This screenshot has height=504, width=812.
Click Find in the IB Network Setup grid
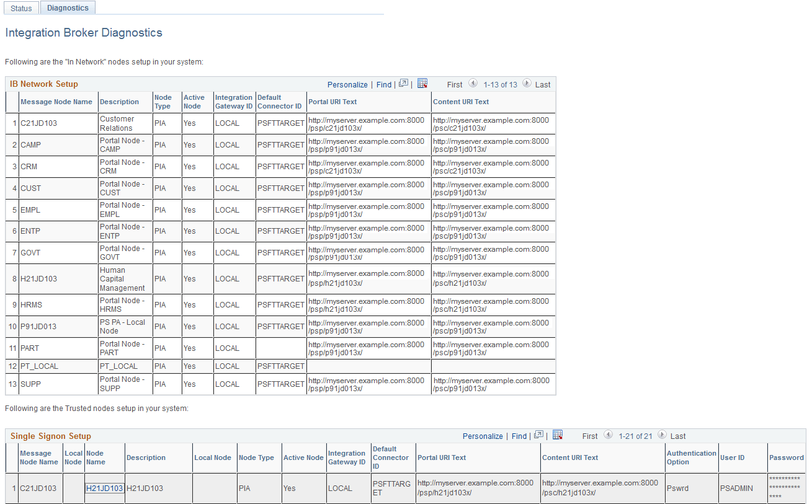(383, 84)
